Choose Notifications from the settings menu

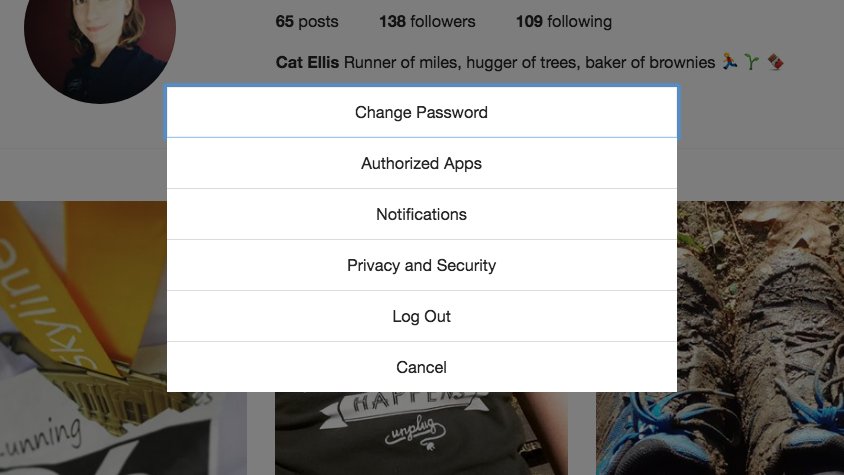click(421, 214)
